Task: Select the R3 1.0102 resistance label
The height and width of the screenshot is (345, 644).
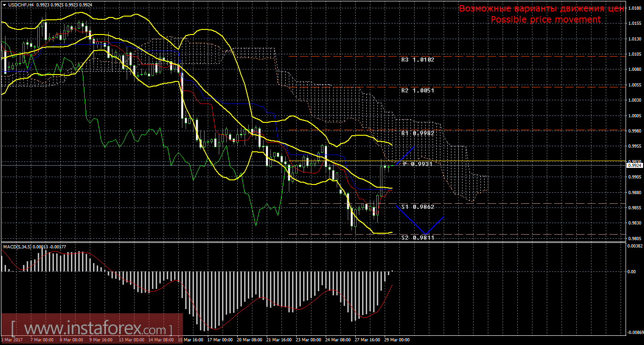Action: (x=417, y=60)
